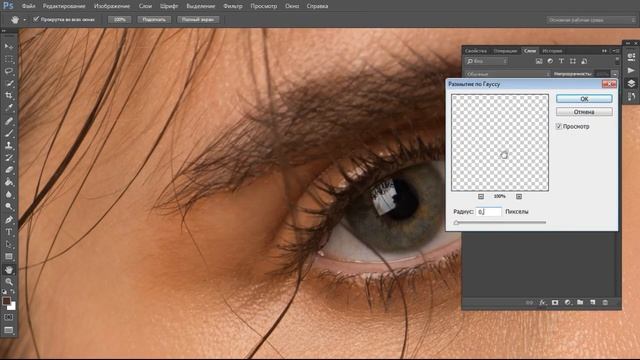
Task: Open the Фильтр menu
Action: [233, 6]
